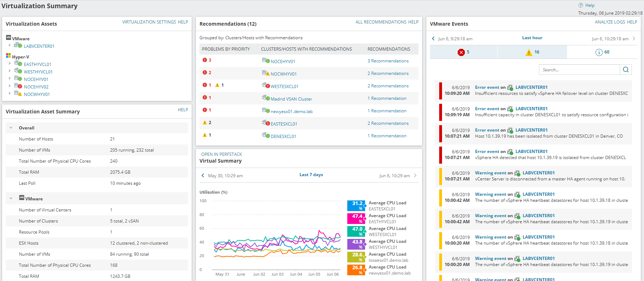Select the Last hour time range

(532, 38)
